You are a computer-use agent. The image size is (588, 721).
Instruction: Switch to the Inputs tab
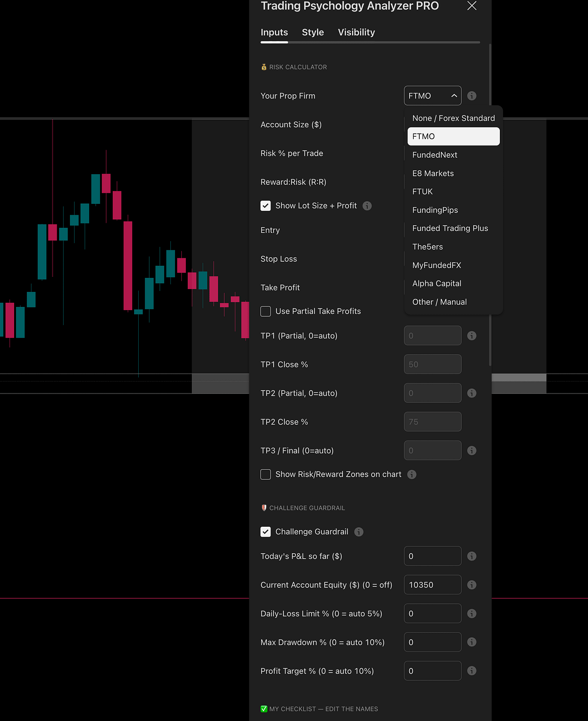274,33
